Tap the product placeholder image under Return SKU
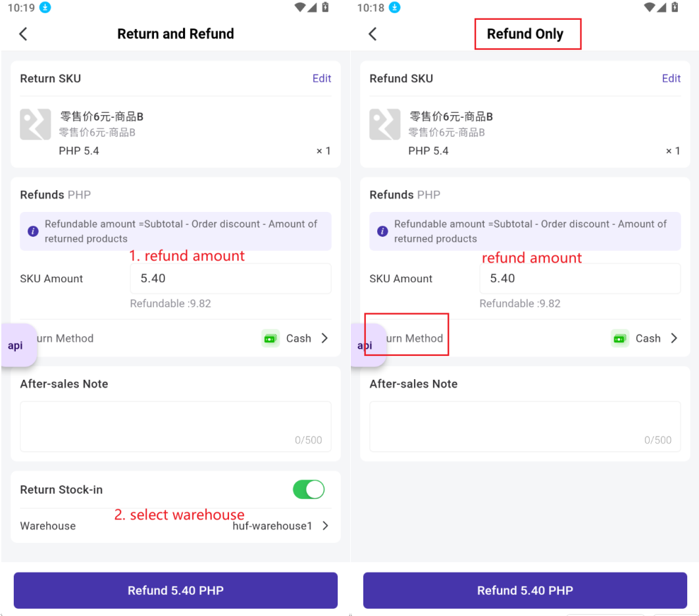The image size is (699, 616). tap(36, 124)
